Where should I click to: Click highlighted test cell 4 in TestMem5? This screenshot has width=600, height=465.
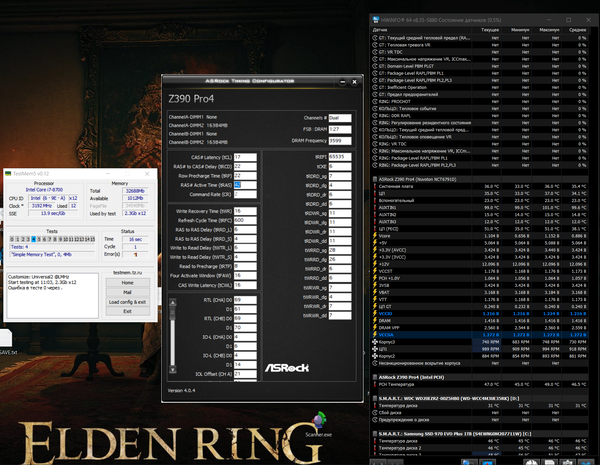click(x=33, y=239)
